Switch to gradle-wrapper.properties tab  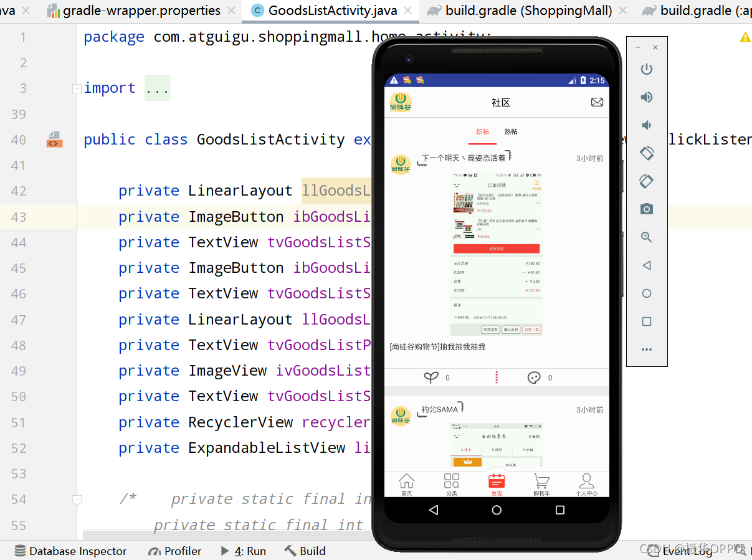[141, 11]
